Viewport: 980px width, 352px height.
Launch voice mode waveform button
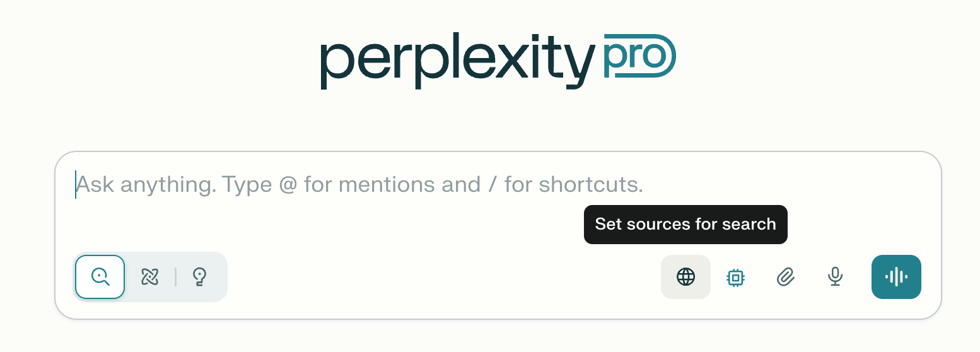pyautogui.click(x=896, y=277)
